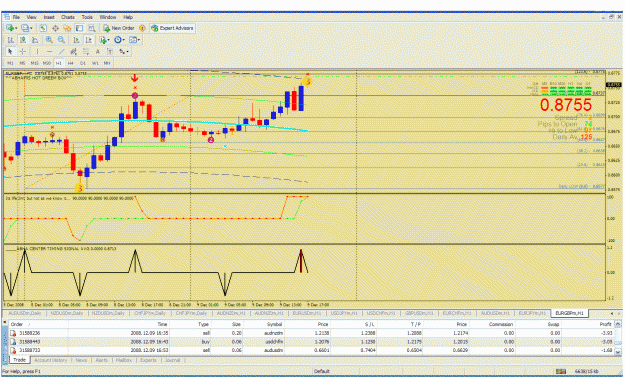Open the Journal terminal tab
Image resolution: width=625 pixels, height=377 pixels.
(173, 360)
